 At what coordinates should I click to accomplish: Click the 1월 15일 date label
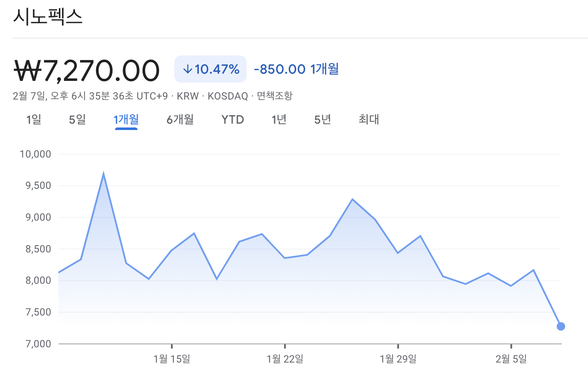tap(172, 359)
